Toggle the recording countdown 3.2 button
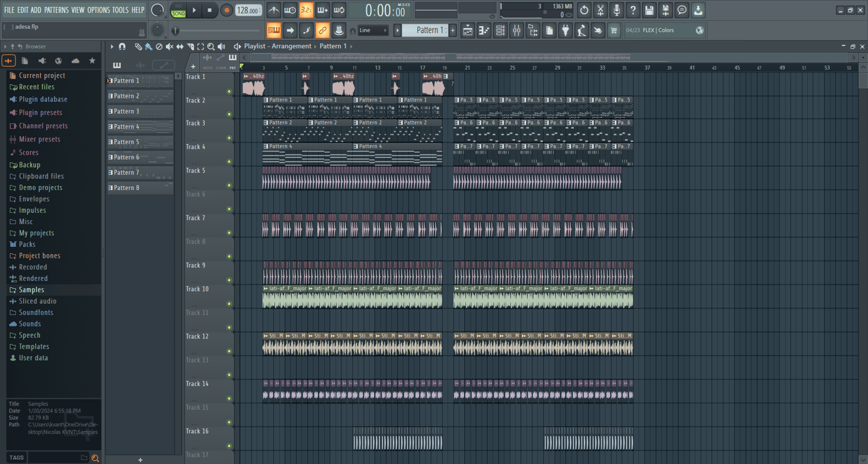This screenshot has height=464, width=868. [x=307, y=10]
